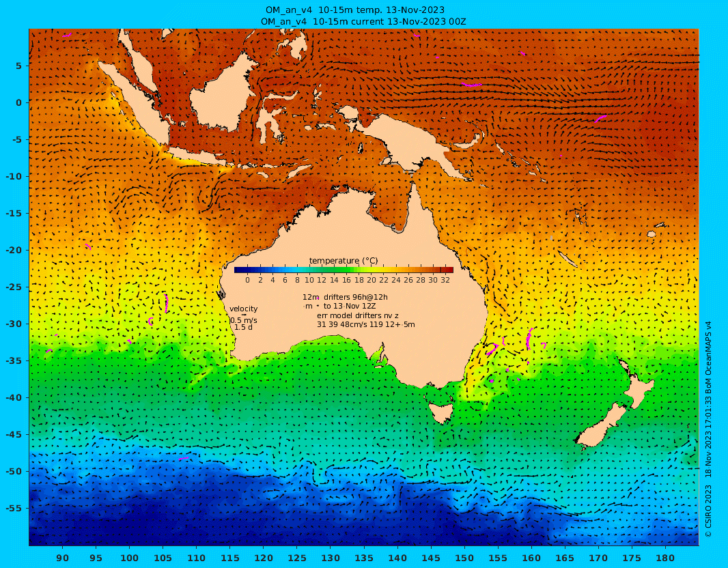The image size is (728, 568).
Task: Click latitude axis label '-25'
Action: pyautogui.click(x=14, y=287)
